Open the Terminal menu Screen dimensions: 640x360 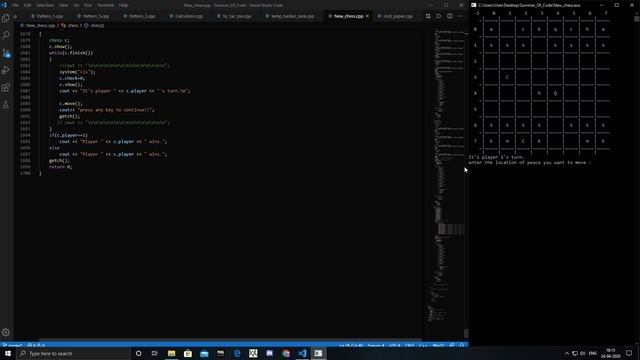tap(105, 5)
